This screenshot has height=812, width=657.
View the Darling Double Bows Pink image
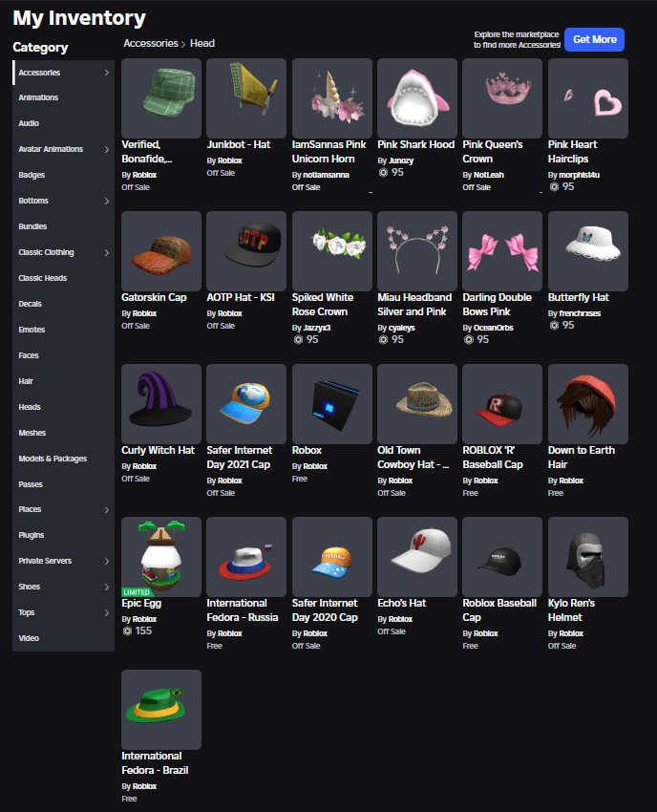pyautogui.click(x=502, y=250)
